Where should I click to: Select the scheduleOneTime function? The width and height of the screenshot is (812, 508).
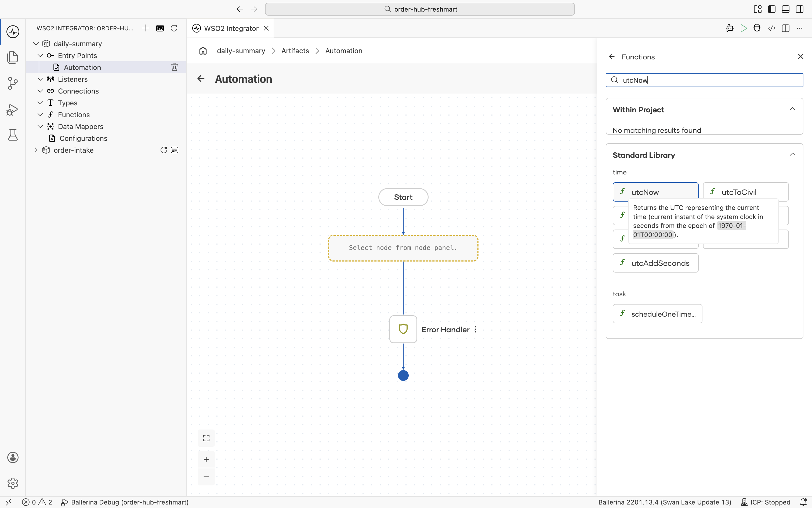657,314
